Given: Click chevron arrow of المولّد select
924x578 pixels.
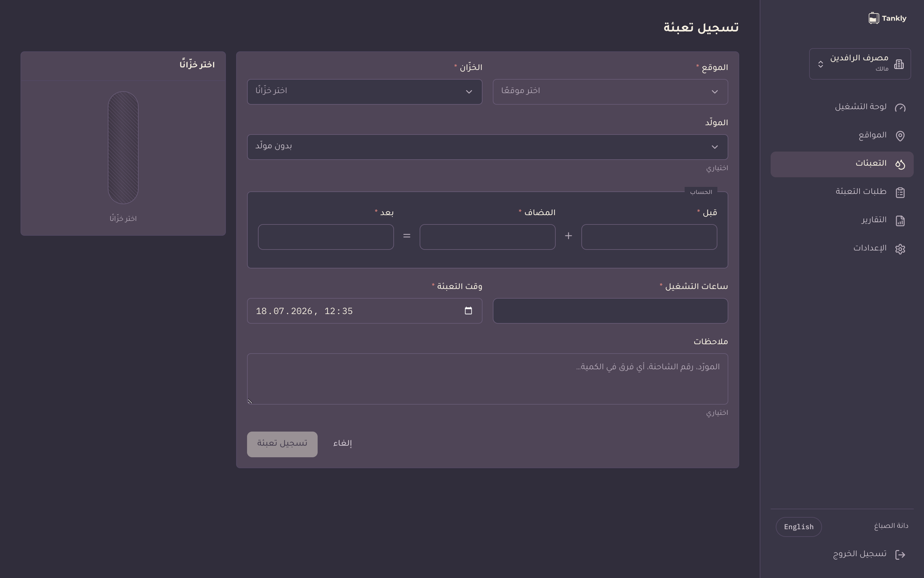Looking at the screenshot, I should pos(714,147).
